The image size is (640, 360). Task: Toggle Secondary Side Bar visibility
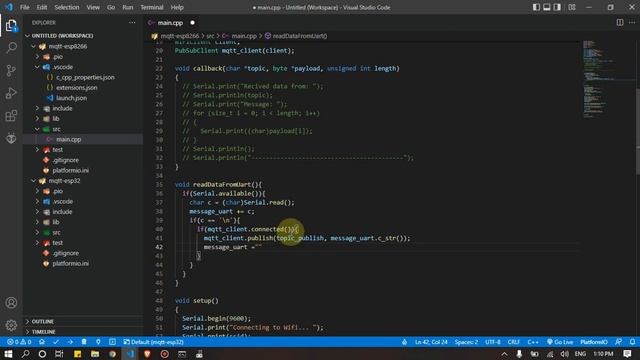[557, 7]
